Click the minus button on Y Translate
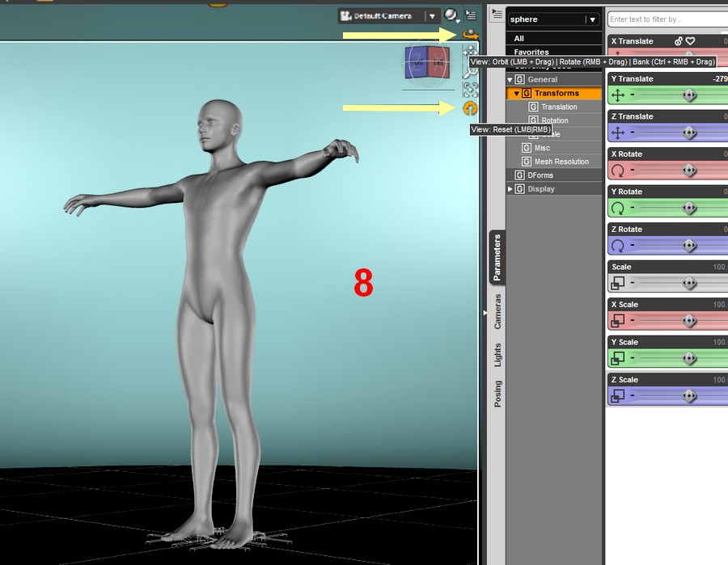 click(633, 95)
